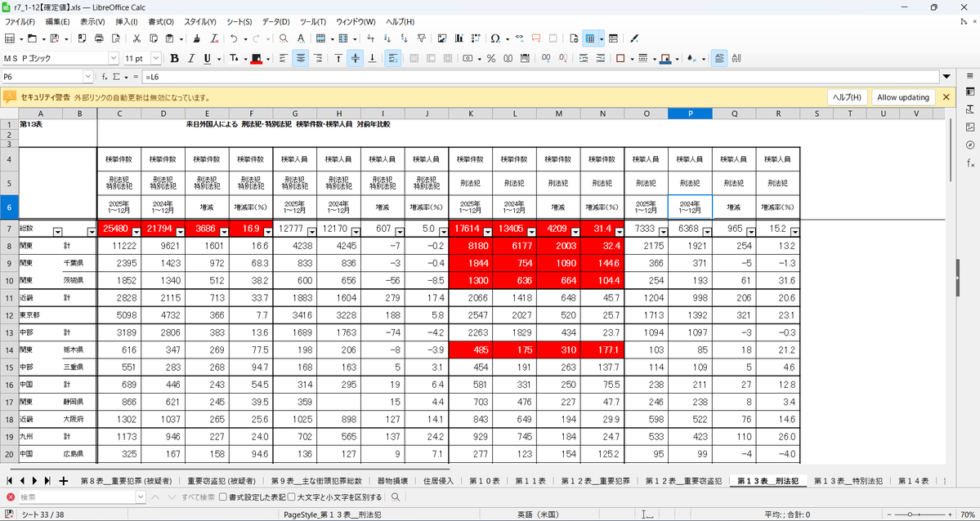Click the Spelling check icon

coord(301,38)
